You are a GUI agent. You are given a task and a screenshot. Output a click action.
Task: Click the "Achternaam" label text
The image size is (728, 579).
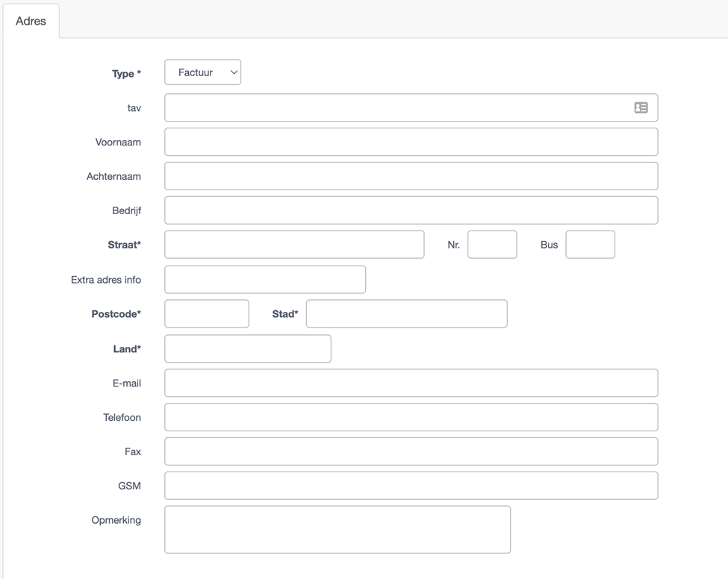pos(113,177)
